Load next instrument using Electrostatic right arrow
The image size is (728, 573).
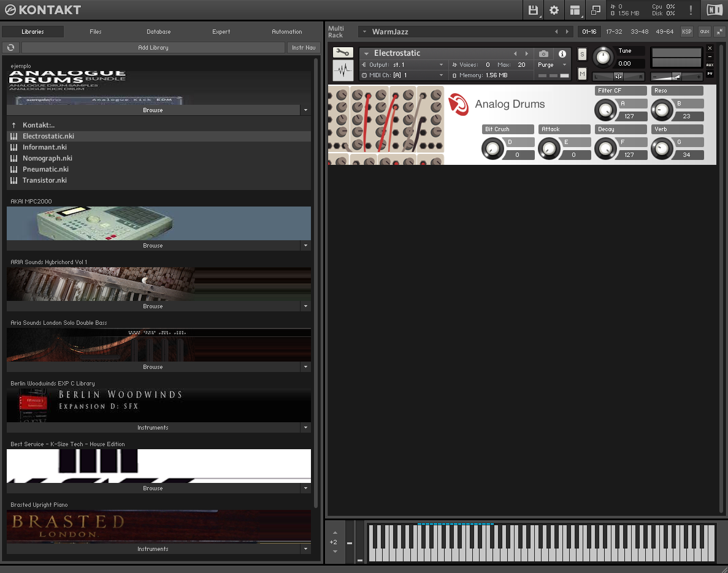[526, 54]
